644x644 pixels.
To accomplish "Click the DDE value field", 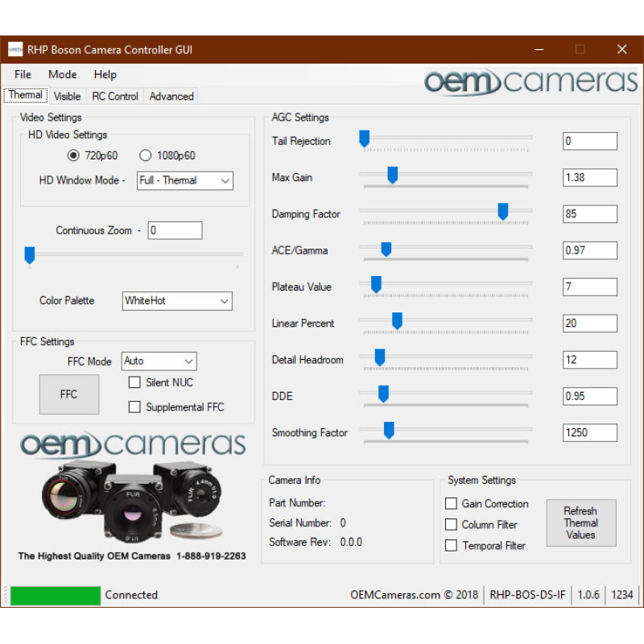I will (x=590, y=396).
